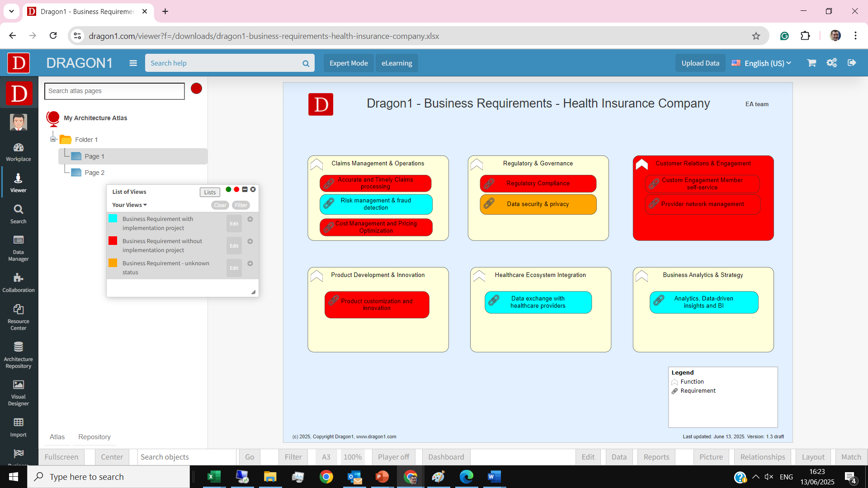Click the Upload Data button
The height and width of the screenshot is (488, 868).
click(x=700, y=63)
